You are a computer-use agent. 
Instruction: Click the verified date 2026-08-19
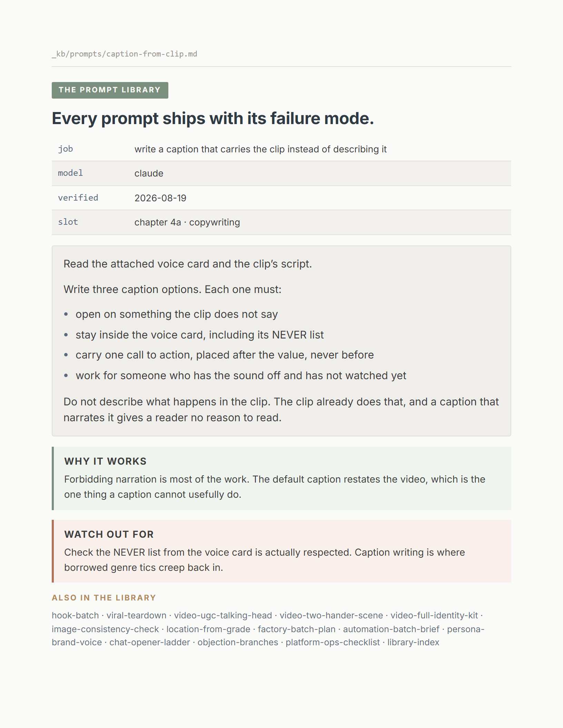[x=160, y=198]
